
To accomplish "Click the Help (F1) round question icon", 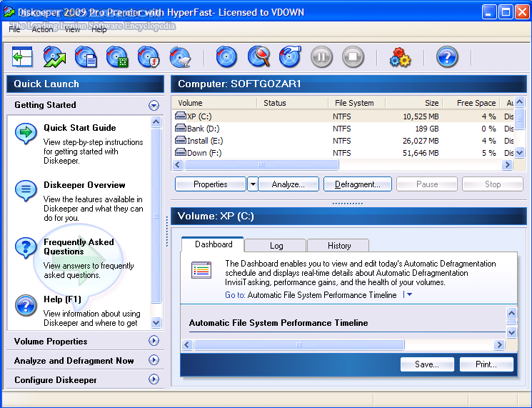I will 26,305.
